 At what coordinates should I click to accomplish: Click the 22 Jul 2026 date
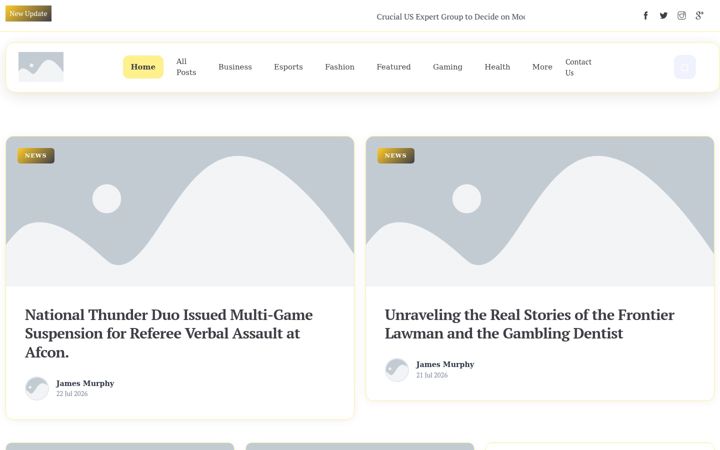(x=72, y=394)
